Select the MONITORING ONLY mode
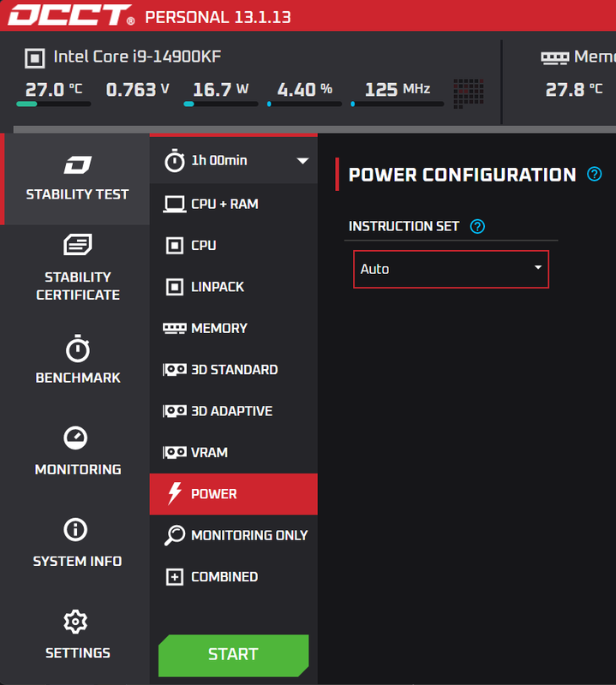The image size is (616, 685). tap(233, 535)
